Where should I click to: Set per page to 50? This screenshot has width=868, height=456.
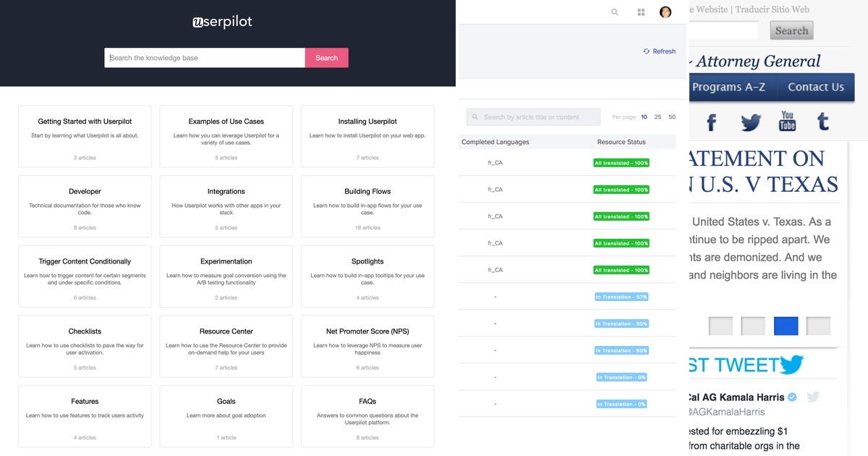tap(672, 117)
